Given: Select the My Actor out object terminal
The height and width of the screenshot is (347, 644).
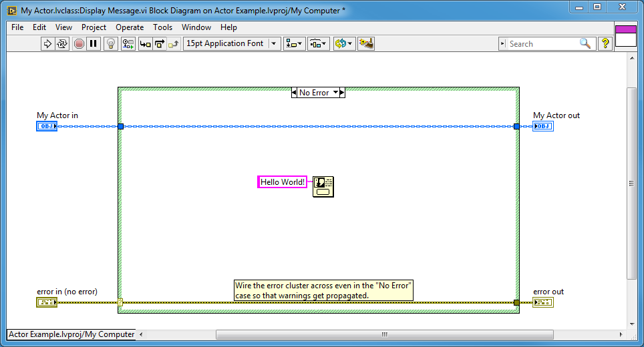Looking at the screenshot, I should (x=543, y=126).
